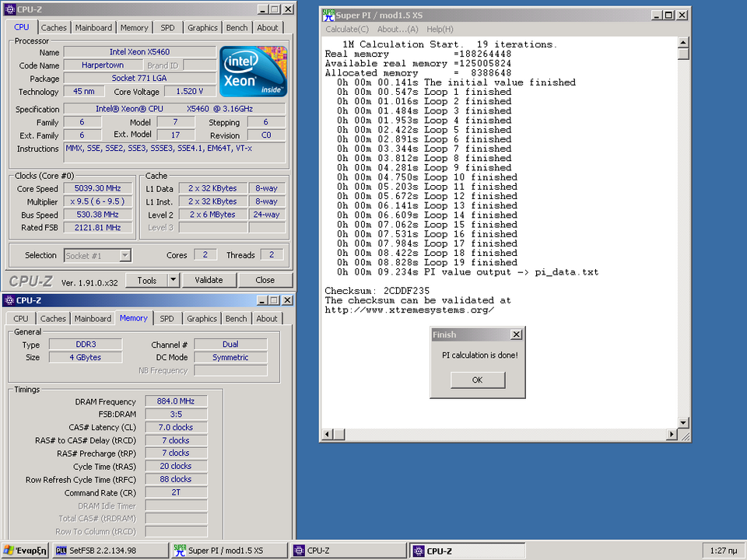Switch to CPU tab in lower CPU-Z window
This screenshot has height=560, width=747.
tap(21, 319)
